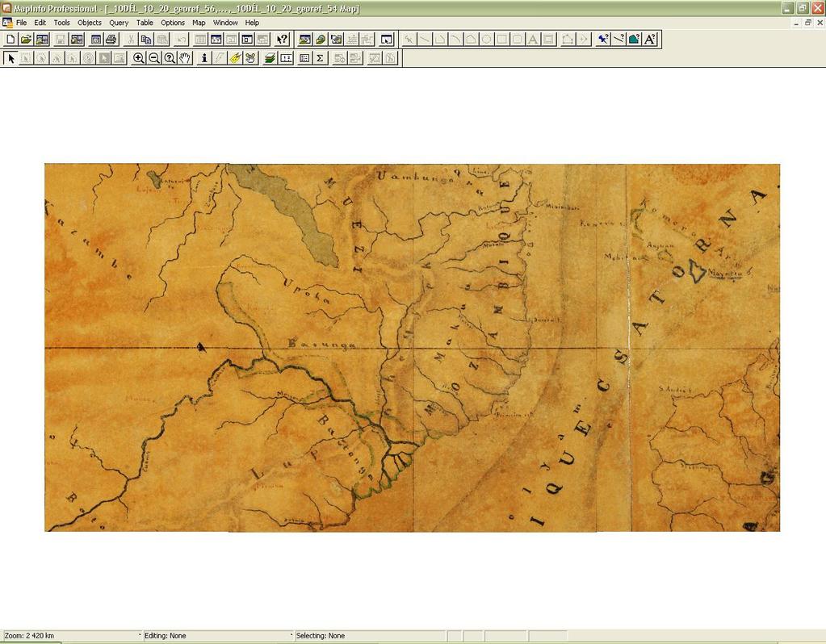Image resolution: width=826 pixels, height=644 pixels.
Task: Open a New Mapper window icon
Action: 216,40
